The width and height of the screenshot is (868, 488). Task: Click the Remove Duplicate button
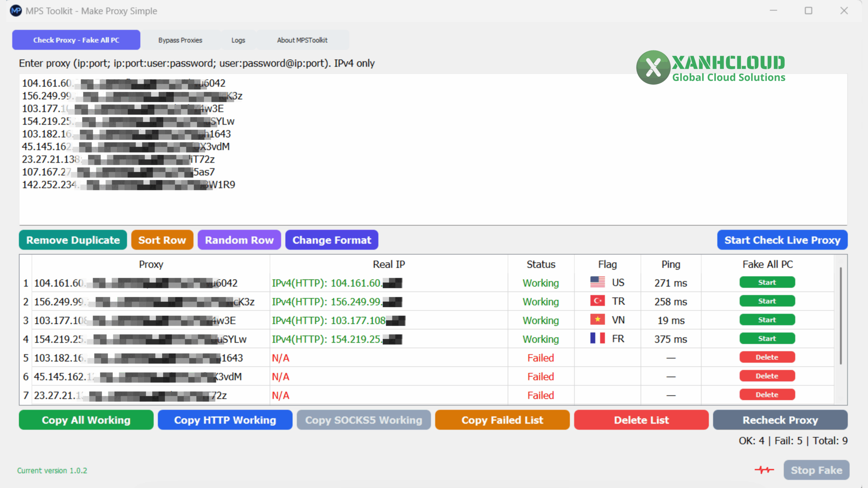[x=73, y=240]
